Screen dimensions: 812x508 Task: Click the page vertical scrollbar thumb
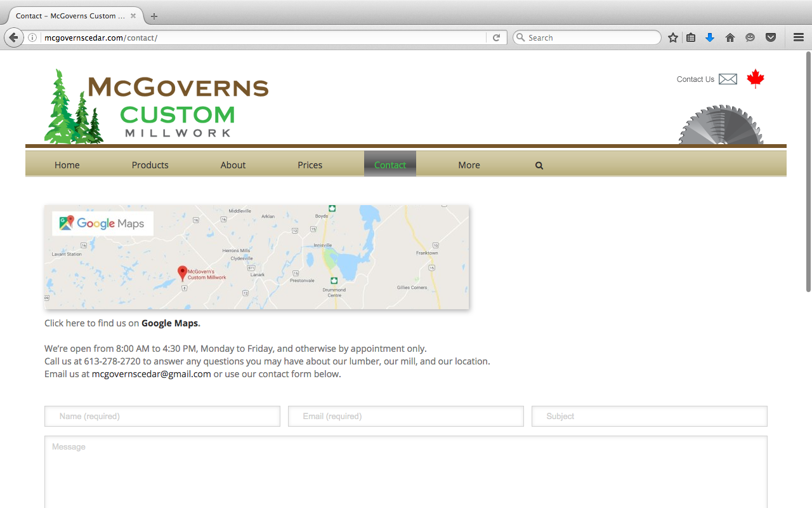808,171
